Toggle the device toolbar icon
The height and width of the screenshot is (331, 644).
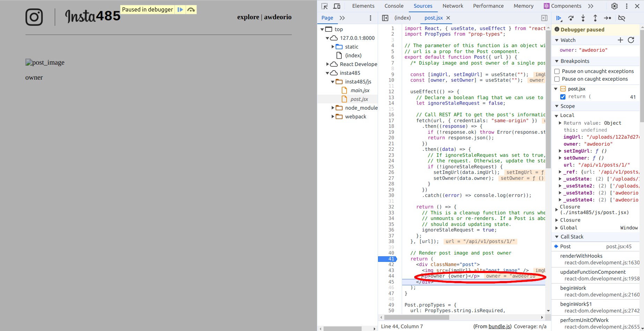coord(337,6)
